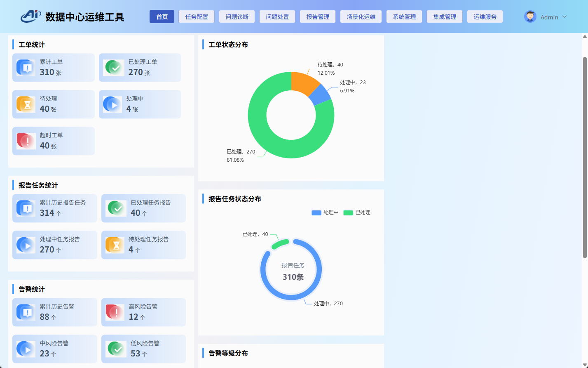Click the page vertical scrollbar thumb
The image size is (588, 368).
coord(585,158)
